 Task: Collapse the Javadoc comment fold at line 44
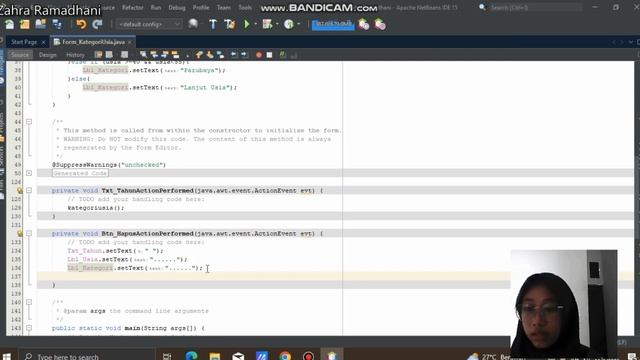pyautogui.click(x=29, y=122)
